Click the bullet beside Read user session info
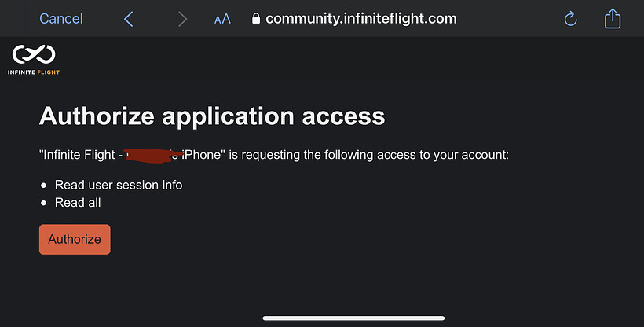Image resolution: width=644 pixels, height=327 pixels. point(43,186)
